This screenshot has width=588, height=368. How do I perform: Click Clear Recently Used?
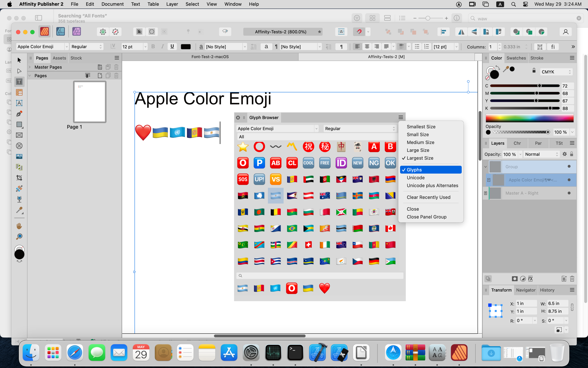click(x=428, y=197)
